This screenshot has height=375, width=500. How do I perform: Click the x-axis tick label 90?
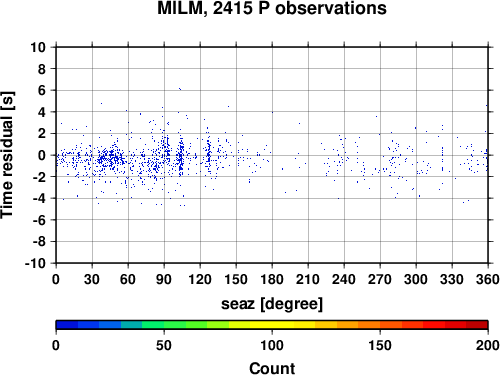164,279
